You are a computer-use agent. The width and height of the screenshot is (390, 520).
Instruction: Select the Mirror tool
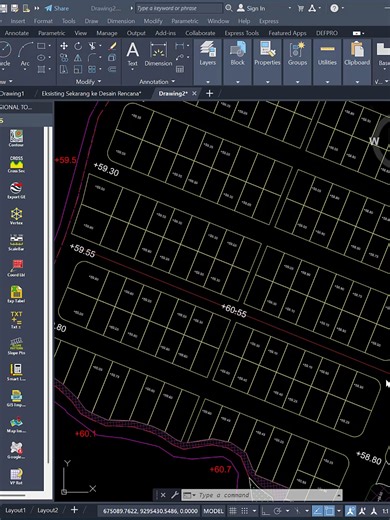(78, 58)
